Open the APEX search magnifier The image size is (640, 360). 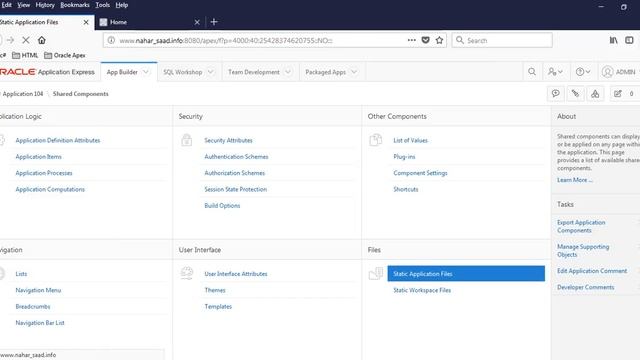click(532, 72)
